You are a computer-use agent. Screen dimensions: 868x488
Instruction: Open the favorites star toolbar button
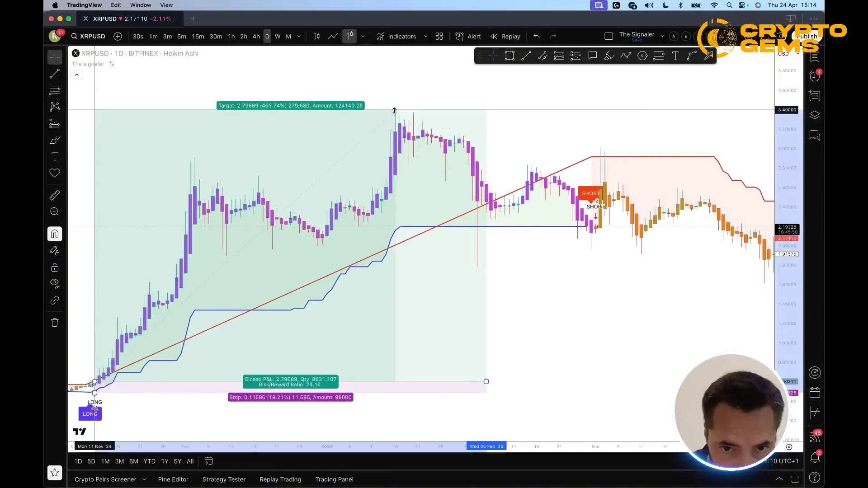[55, 473]
